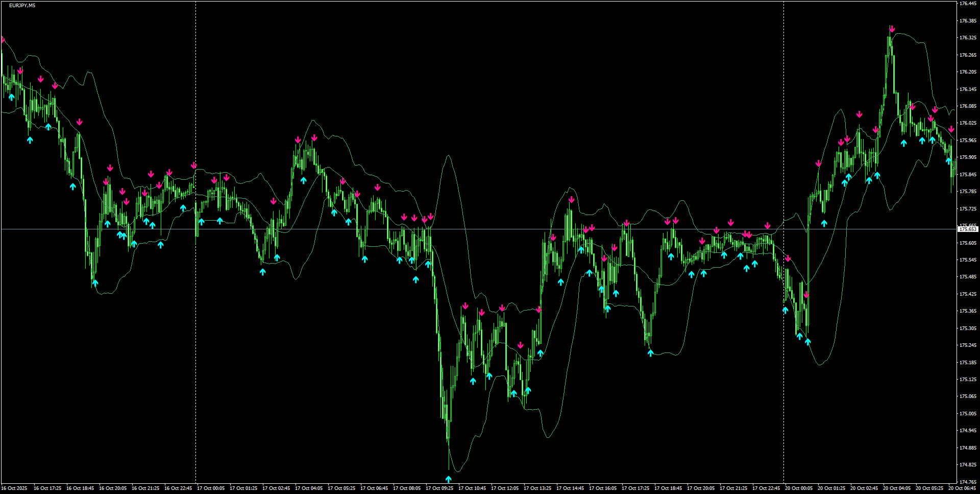This screenshot has width=980, height=494.
Task: Select the pink arrow at the 17 Oct 04:05 swing high
Action: [314, 138]
